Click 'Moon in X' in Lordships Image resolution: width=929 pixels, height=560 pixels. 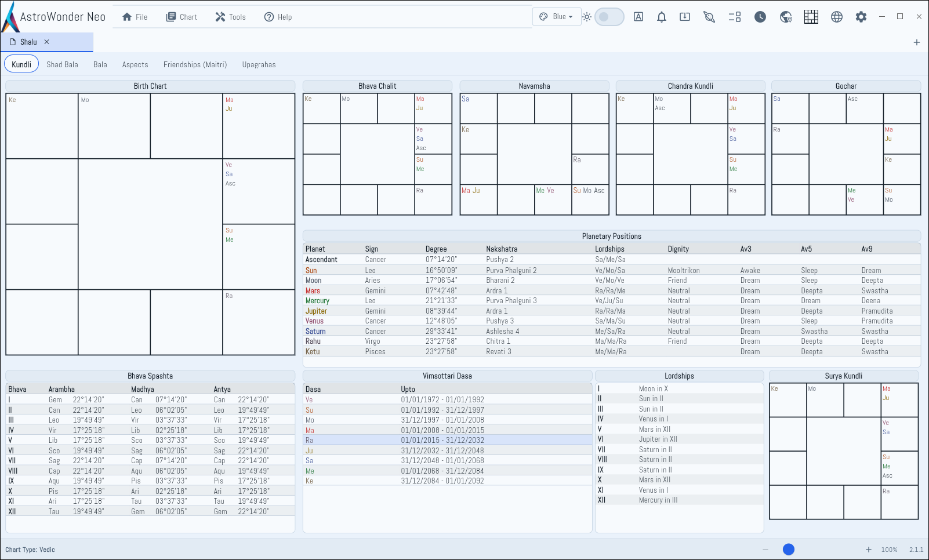[654, 388]
